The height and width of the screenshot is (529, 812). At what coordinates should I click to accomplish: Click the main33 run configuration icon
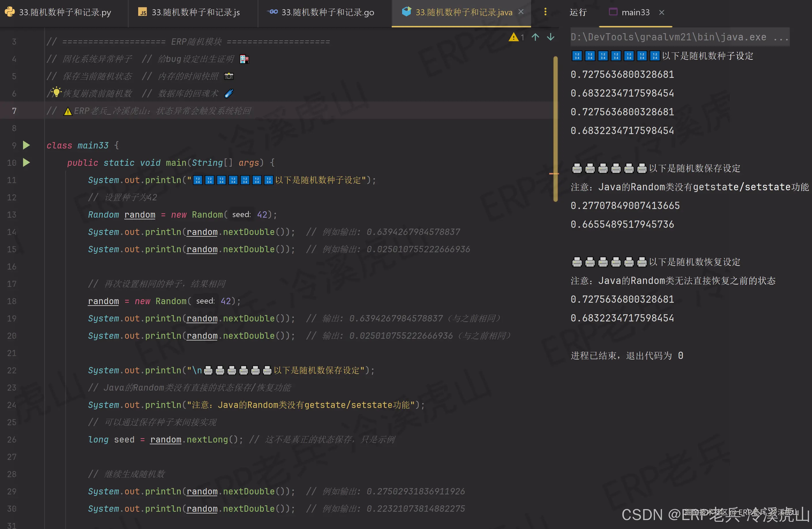[x=613, y=12]
